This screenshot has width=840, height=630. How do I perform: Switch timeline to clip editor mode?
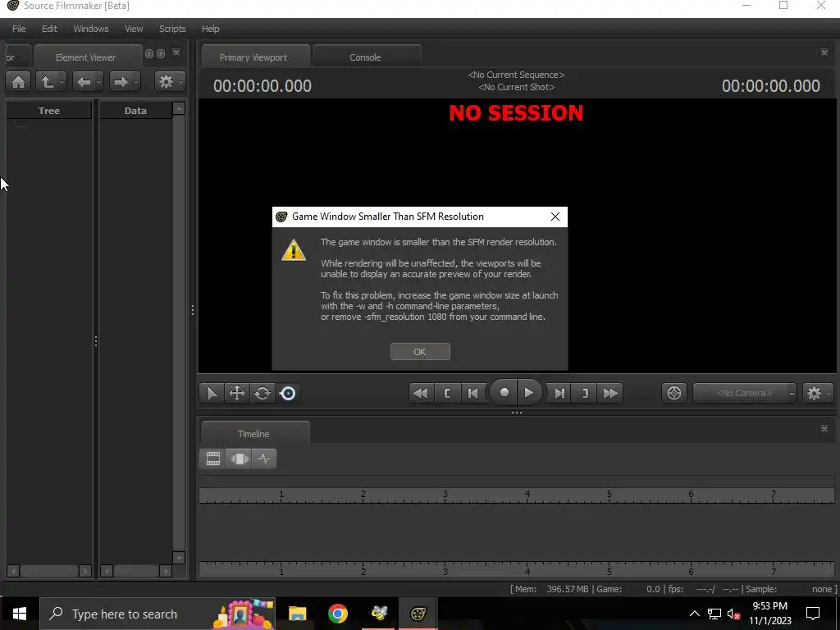click(x=213, y=459)
